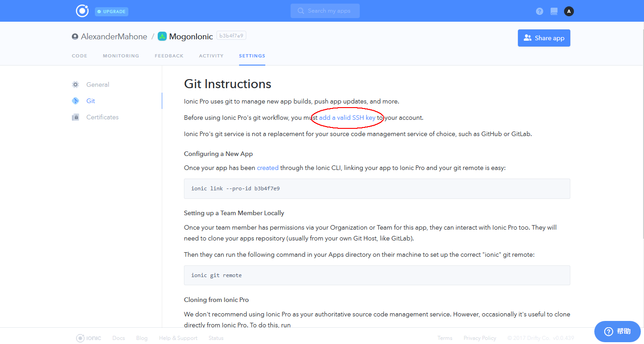This screenshot has width=644, height=344.
Task: Select the Git branch icon in sidebar
Action: click(x=75, y=100)
